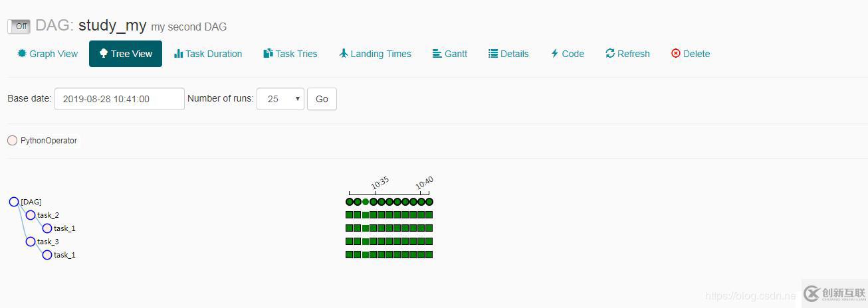Click task_1 node under task_2

[47, 228]
